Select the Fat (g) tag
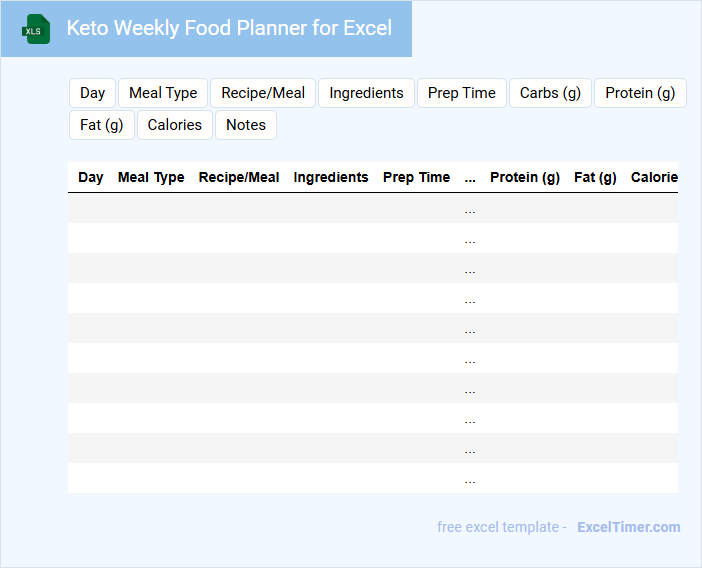The width and height of the screenshot is (702, 568). pos(101,125)
